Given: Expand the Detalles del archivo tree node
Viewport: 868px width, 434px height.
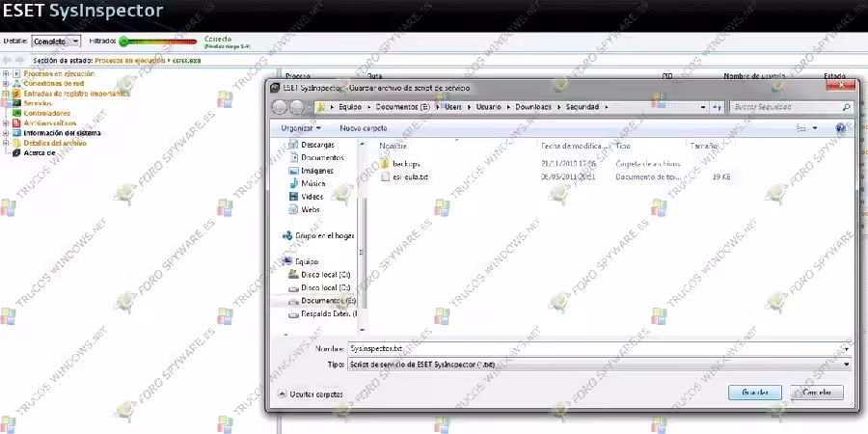Looking at the screenshot, I should click(6, 143).
